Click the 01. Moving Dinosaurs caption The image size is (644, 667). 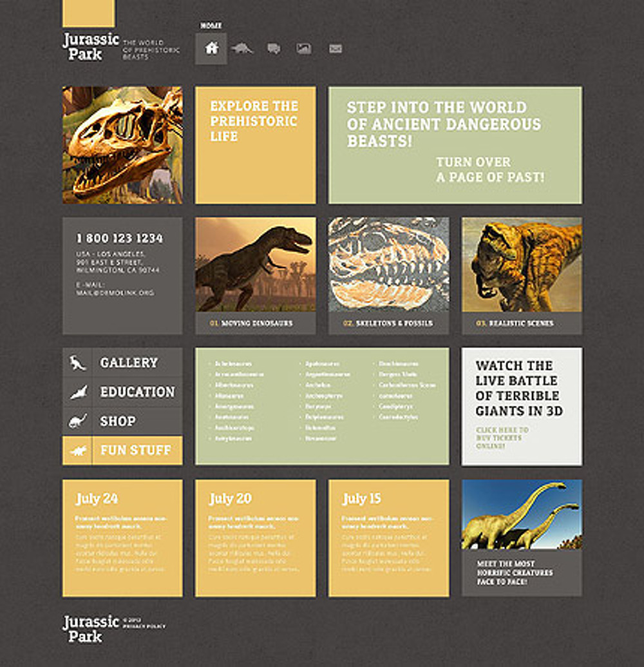tap(251, 324)
